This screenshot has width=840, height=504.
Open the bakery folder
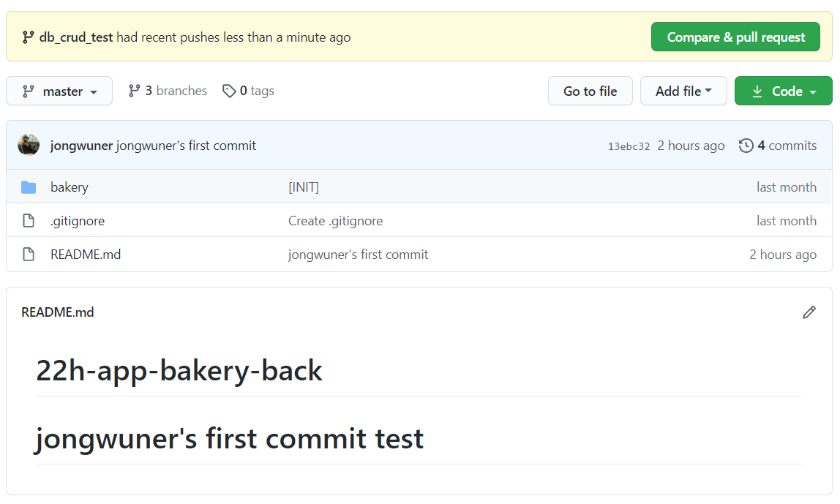coord(70,187)
